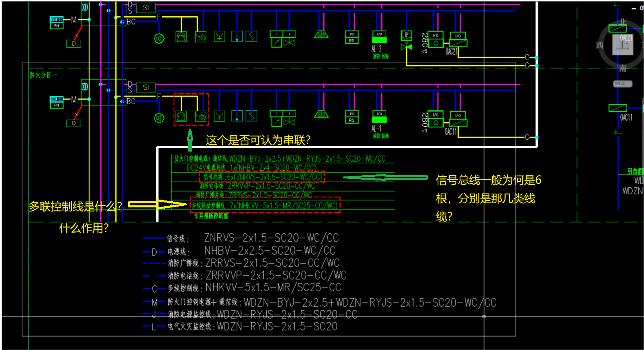Select the top cable table row '防火门控制电源+通信线 WDZN-BYJ'
This screenshot has width=644, height=350.
tap(280, 158)
